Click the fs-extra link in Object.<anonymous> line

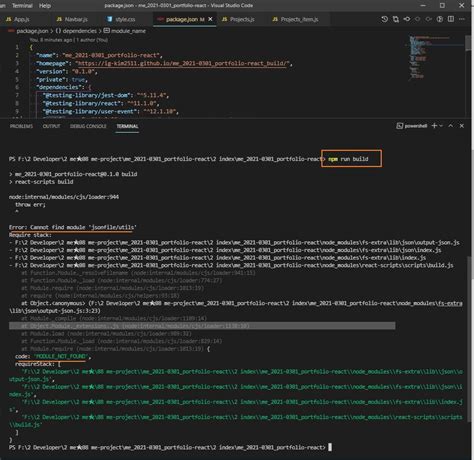[x=450, y=303]
